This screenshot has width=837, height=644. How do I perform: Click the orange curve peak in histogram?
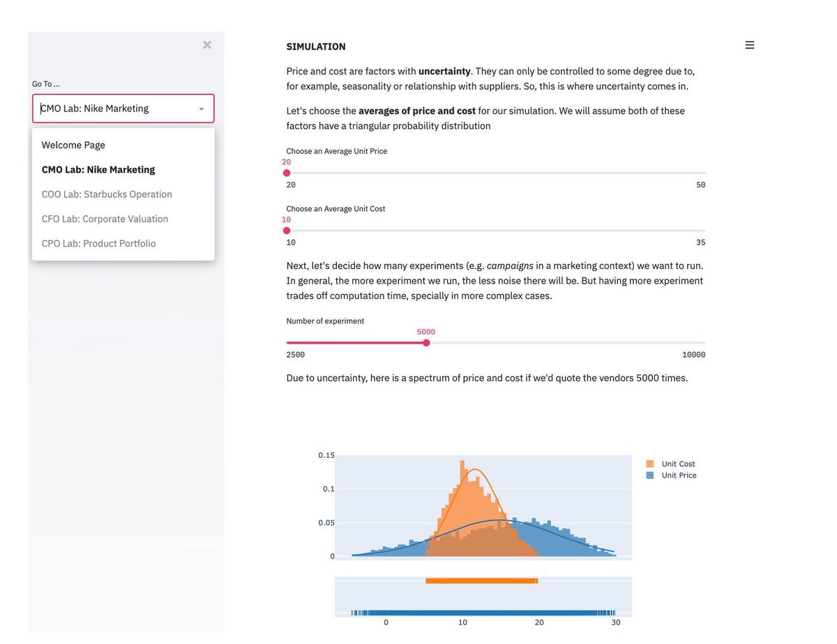475,469
